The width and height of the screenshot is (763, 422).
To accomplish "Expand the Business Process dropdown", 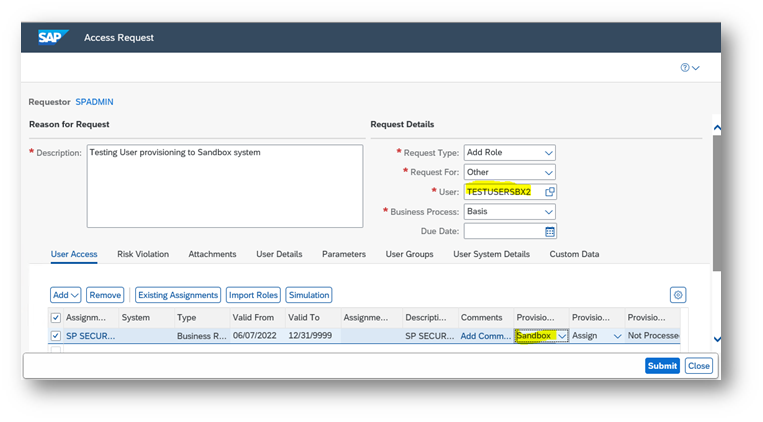I will coord(548,212).
